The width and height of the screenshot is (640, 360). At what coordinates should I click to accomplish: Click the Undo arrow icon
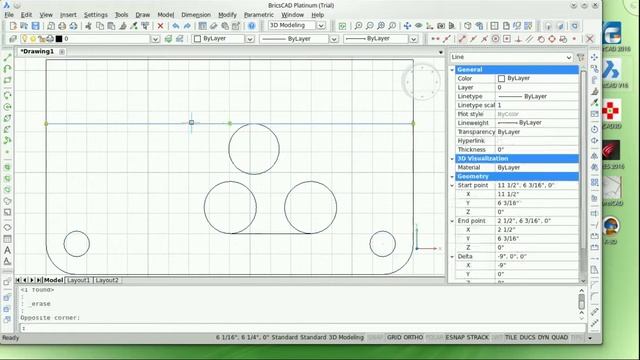tap(176, 26)
